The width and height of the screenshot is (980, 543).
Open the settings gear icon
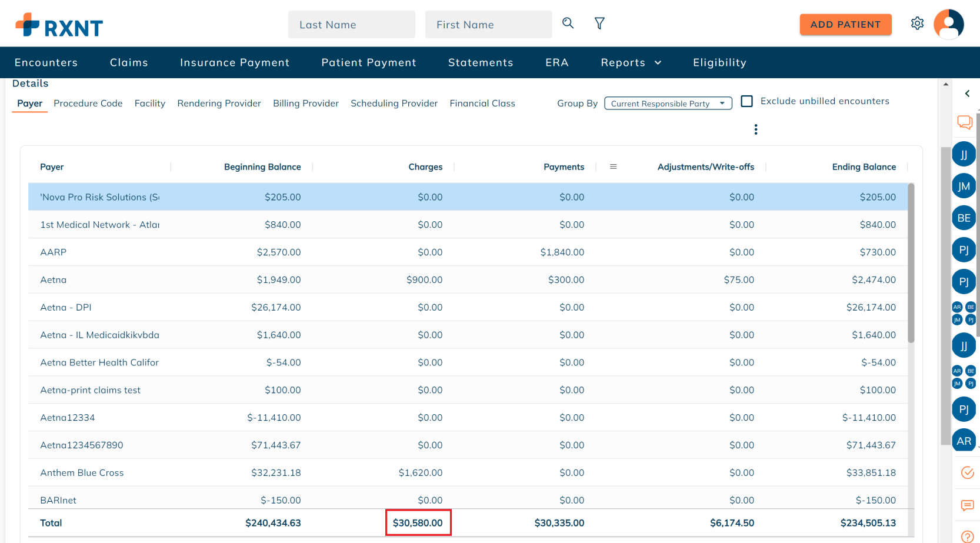click(x=917, y=24)
